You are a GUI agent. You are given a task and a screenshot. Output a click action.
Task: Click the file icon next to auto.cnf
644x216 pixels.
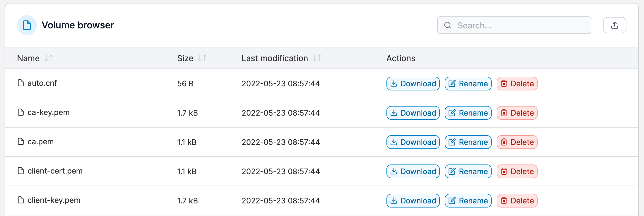coord(20,83)
